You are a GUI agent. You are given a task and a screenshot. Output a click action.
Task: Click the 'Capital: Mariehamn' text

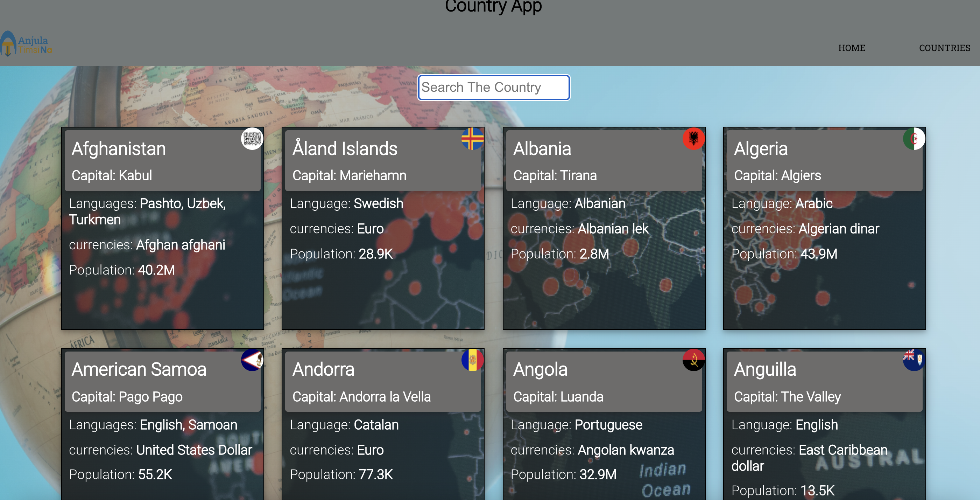click(x=349, y=175)
